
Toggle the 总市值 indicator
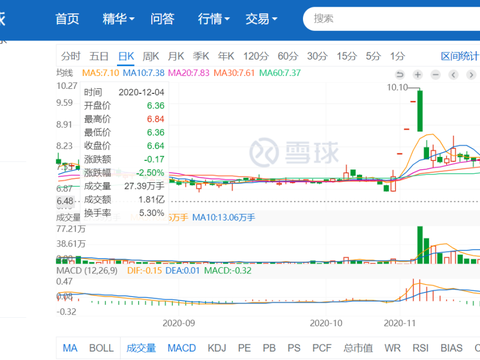click(x=358, y=348)
